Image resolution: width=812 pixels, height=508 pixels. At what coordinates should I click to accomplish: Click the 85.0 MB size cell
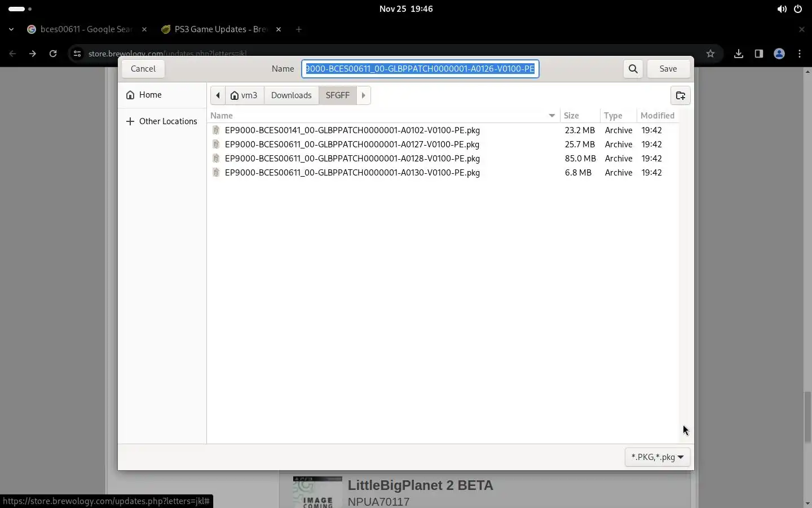(580, 159)
